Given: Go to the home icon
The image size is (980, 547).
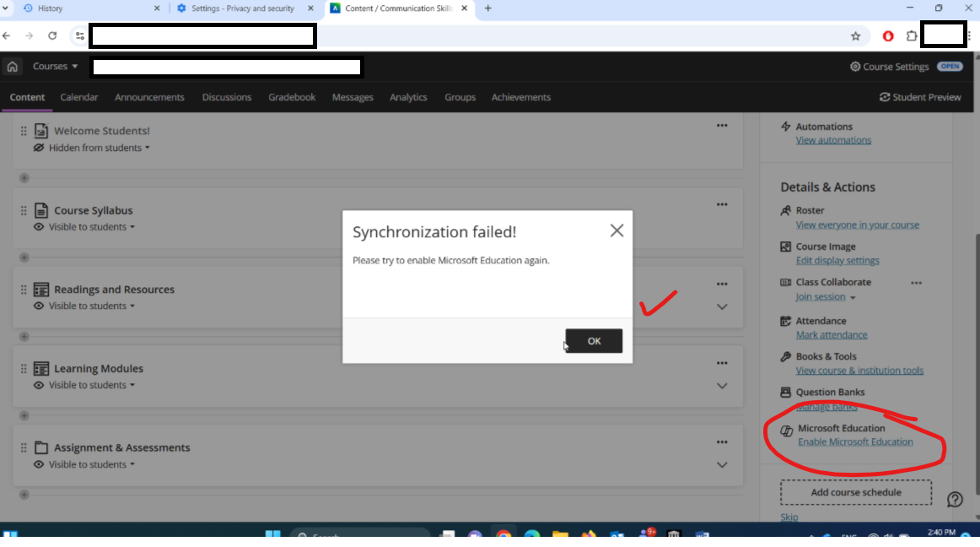Looking at the screenshot, I should click(13, 67).
